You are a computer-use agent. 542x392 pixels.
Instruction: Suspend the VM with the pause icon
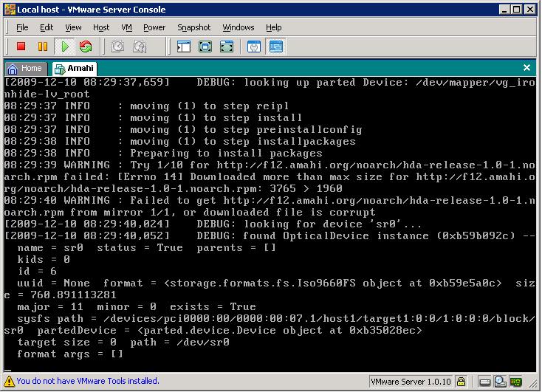click(43, 47)
